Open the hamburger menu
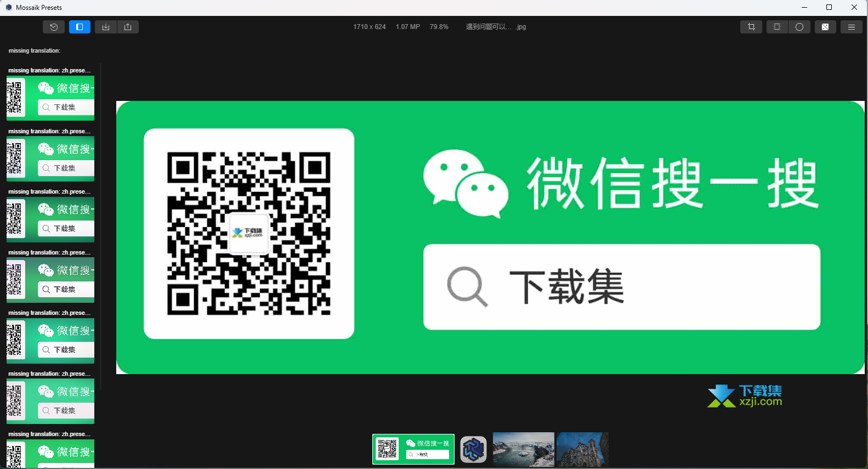 click(x=852, y=27)
